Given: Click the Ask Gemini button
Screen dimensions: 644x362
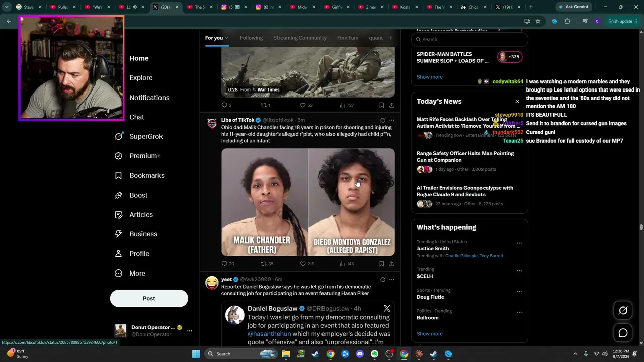Looking at the screenshot, I should click(573, 7).
